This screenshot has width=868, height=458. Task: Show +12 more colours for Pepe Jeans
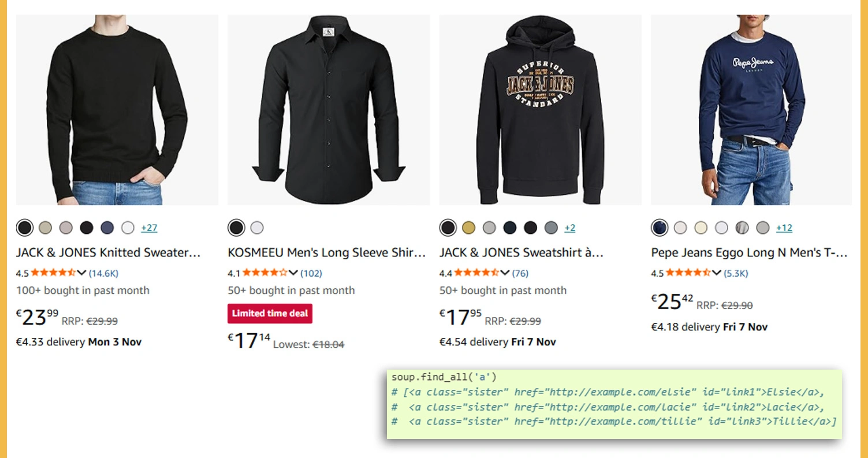pyautogui.click(x=784, y=228)
